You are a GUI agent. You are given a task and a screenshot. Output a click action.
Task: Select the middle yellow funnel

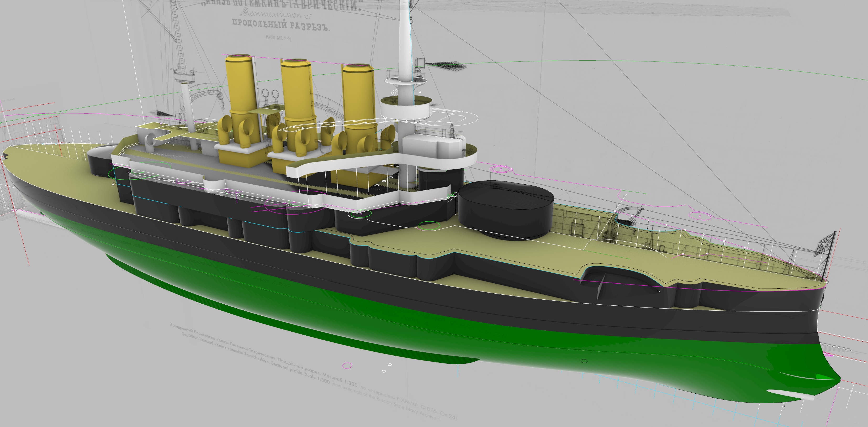pos(296,88)
